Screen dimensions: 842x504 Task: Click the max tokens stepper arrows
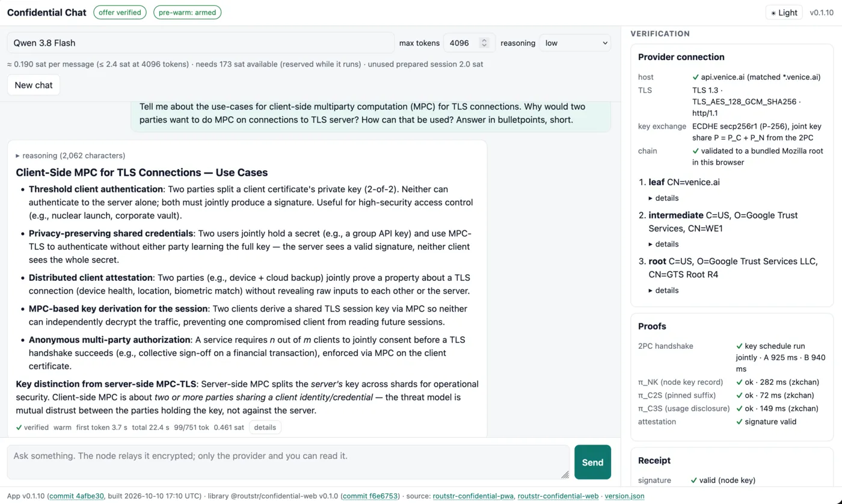pyautogui.click(x=484, y=43)
